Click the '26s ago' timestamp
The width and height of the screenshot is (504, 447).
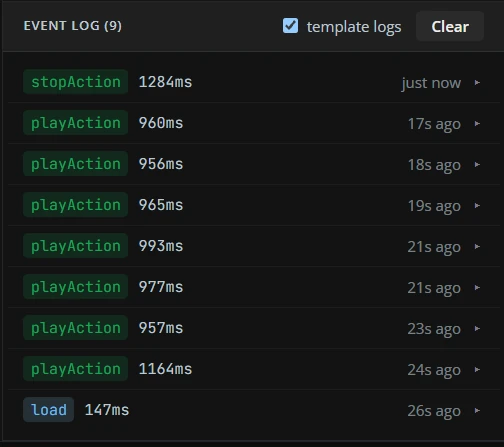pos(434,411)
